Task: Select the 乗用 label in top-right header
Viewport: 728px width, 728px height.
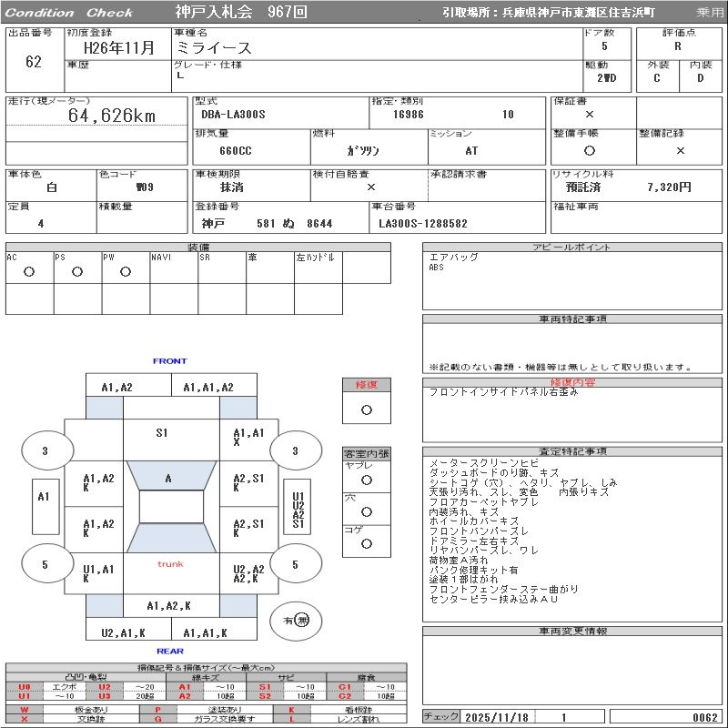Action: (x=710, y=13)
